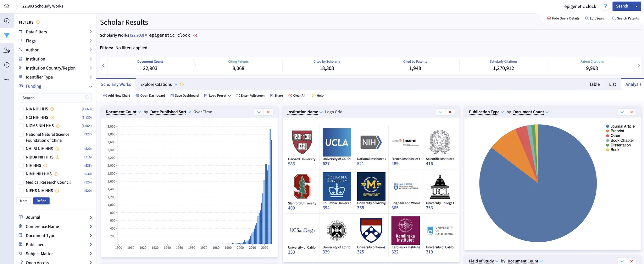Click info icon beside NIA NIH HHS
Viewport: 644px width, 264px height.
(x=52, y=109)
